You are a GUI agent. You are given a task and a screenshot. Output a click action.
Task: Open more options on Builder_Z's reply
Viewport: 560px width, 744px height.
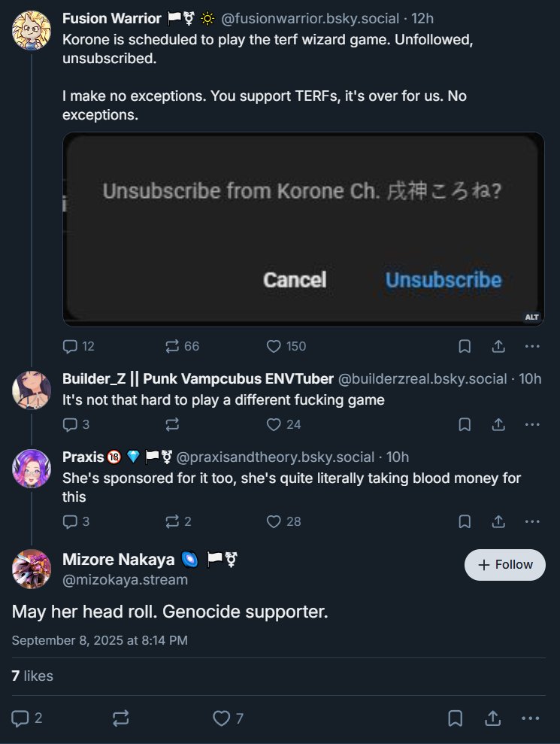point(531,424)
